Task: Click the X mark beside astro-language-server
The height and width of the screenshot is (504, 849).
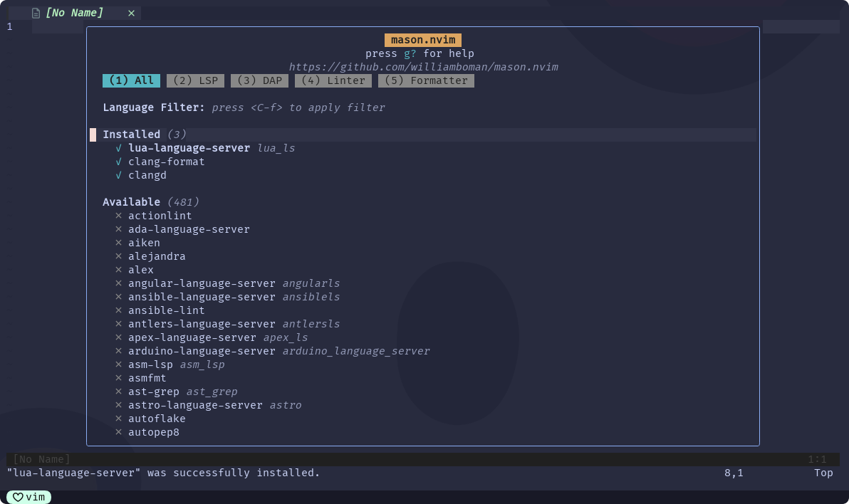Action: (x=118, y=405)
